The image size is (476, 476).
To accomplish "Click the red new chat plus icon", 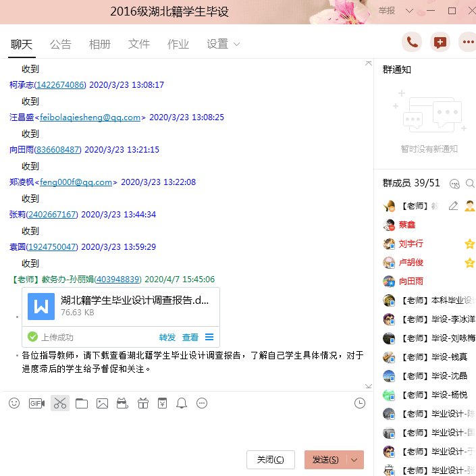I will point(440,42).
